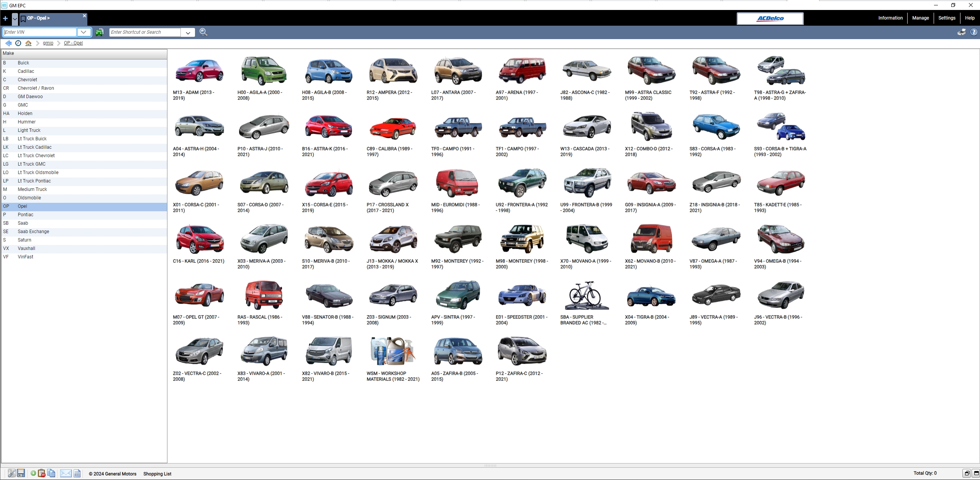Viewport: 980px width, 480px height.
Task: Select the Lt Truck Cadillac row
Action: point(84,147)
